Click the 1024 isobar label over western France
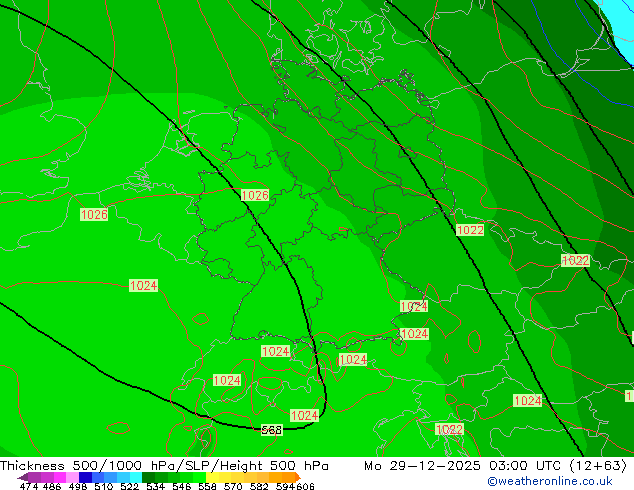 click(x=144, y=285)
